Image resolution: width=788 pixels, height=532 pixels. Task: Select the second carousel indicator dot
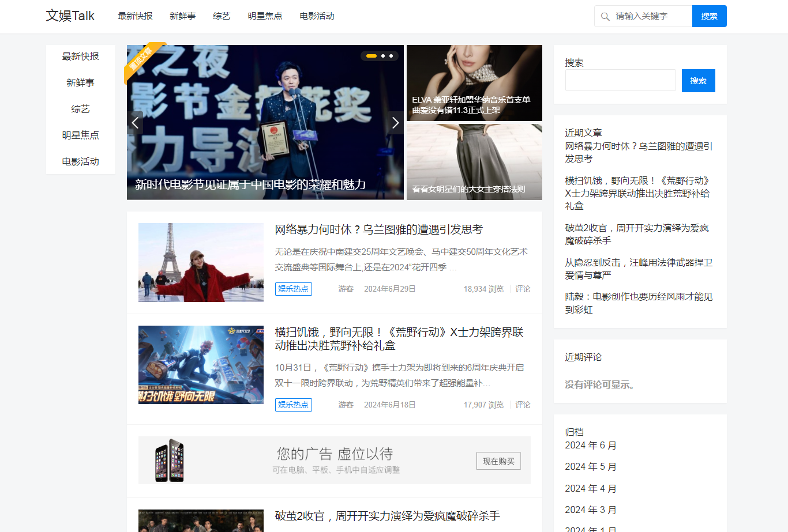tap(383, 56)
